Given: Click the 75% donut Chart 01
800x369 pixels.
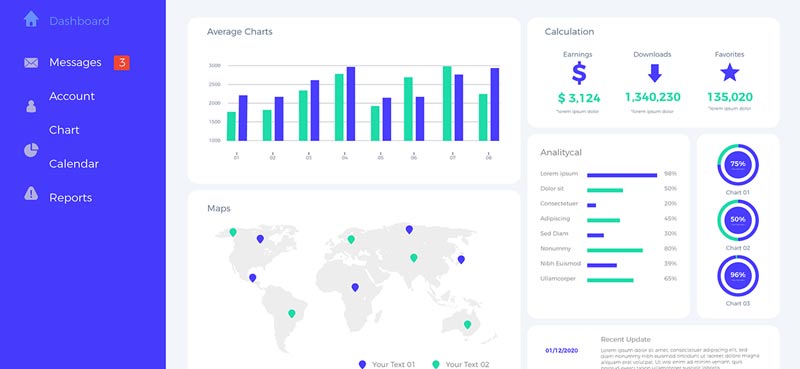Looking at the screenshot, I should [x=738, y=165].
